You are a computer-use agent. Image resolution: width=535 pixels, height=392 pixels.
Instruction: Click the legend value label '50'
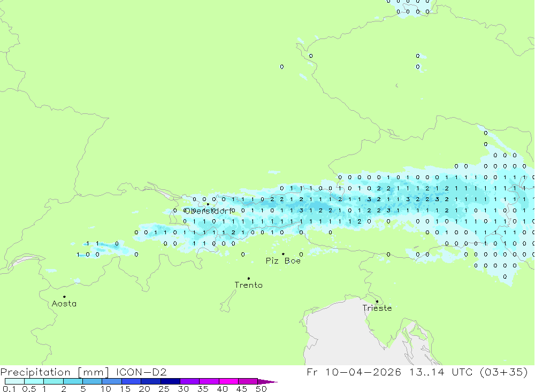[x=261, y=389]
